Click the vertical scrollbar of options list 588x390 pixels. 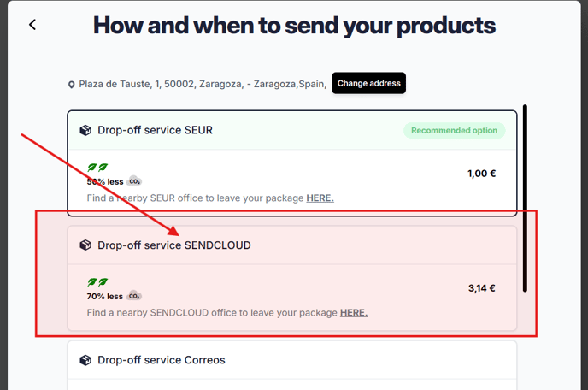525,198
